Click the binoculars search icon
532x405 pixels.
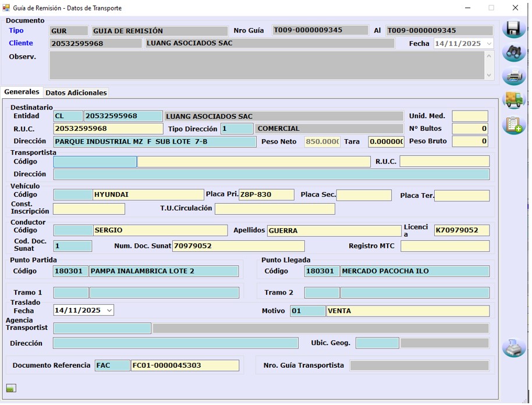[513, 52]
